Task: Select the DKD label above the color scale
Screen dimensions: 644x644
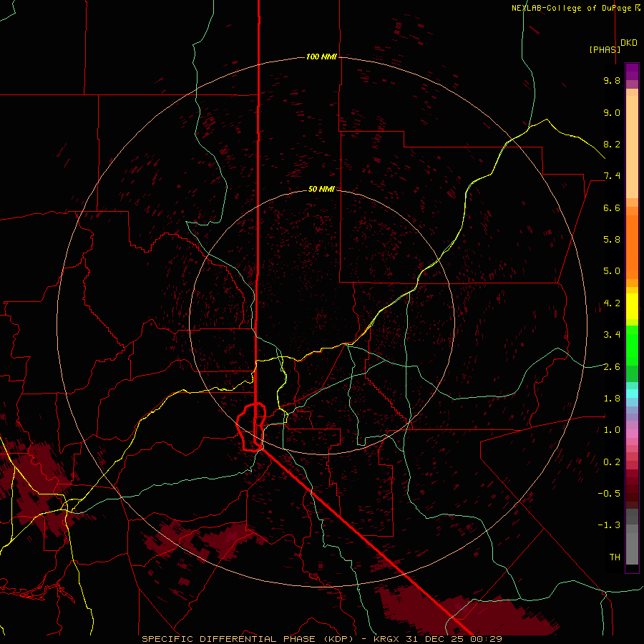Action: (x=629, y=43)
